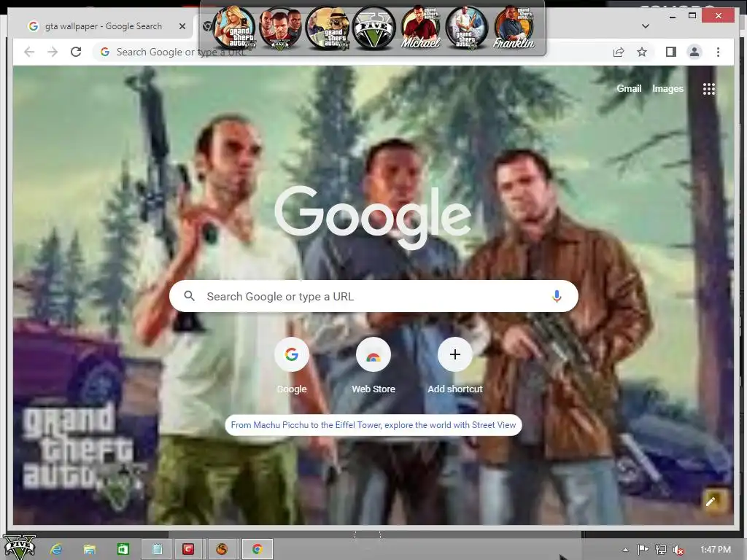Open the Street View promo link
This screenshot has width=747, height=560.
pos(373,425)
